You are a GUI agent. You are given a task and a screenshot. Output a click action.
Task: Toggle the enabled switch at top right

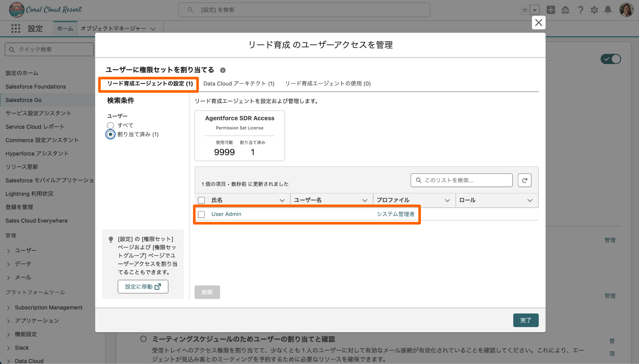[611, 59]
